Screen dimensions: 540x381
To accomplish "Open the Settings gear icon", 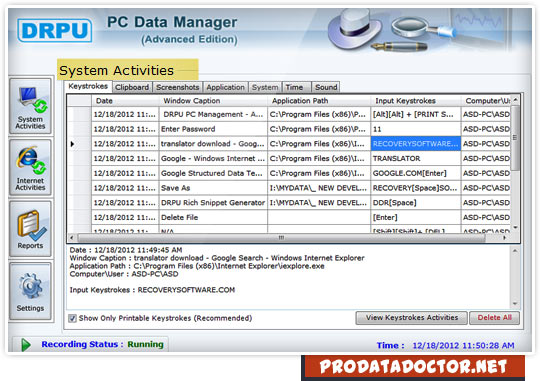I will (30, 291).
